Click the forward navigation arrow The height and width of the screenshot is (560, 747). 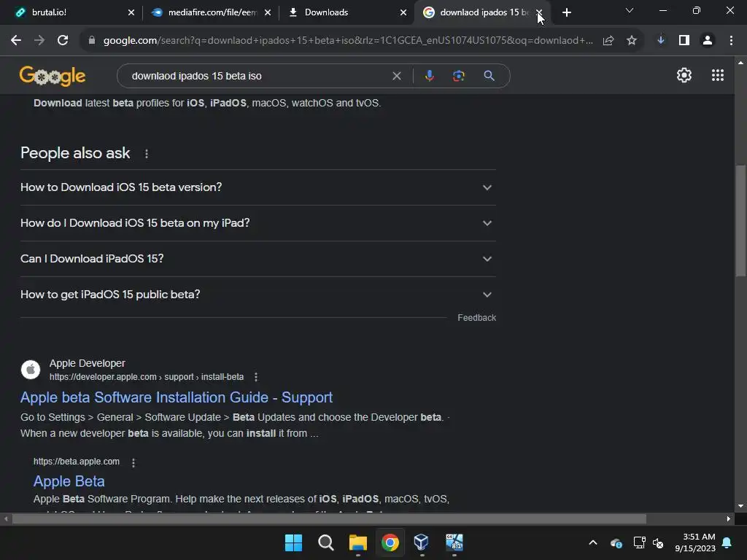click(39, 41)
